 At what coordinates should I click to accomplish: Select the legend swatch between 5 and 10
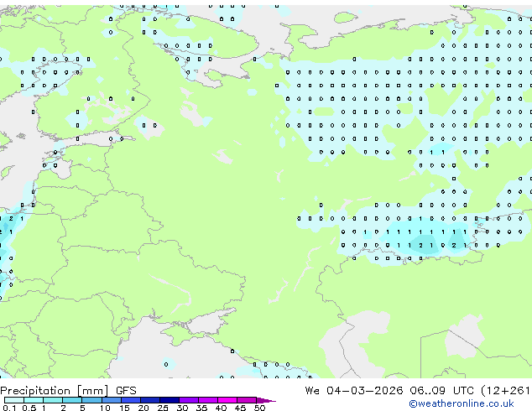91,400
